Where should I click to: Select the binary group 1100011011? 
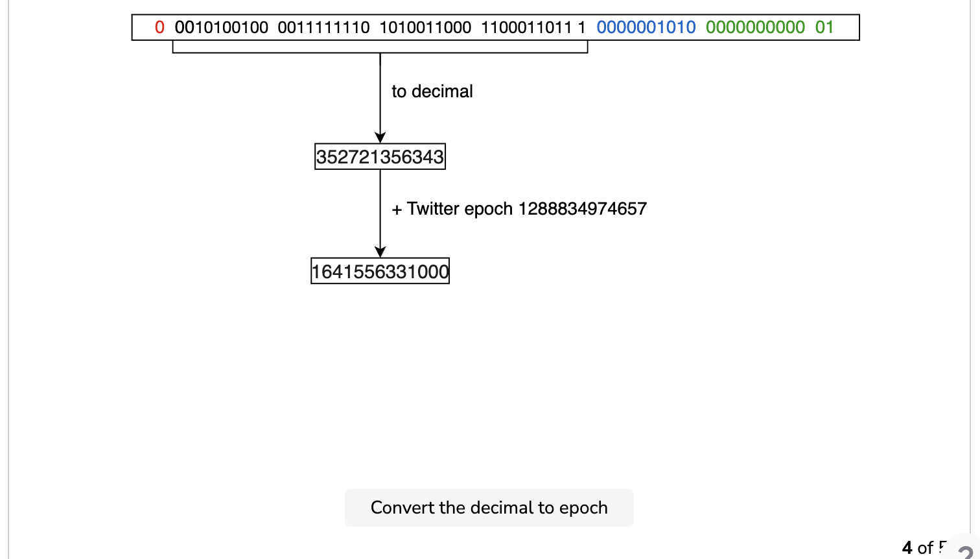[x=526, y=27]
